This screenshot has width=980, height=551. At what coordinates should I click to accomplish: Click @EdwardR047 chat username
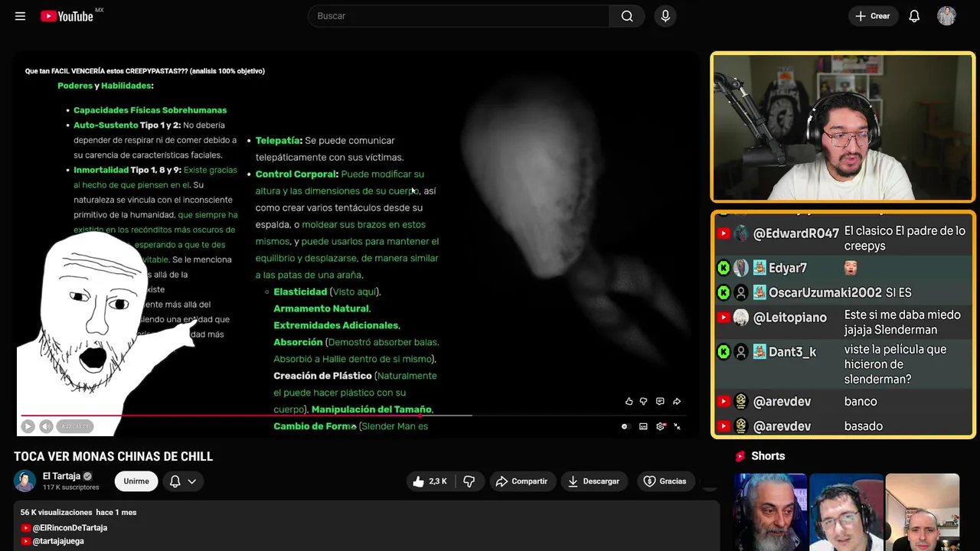click(x=796, y=233)
